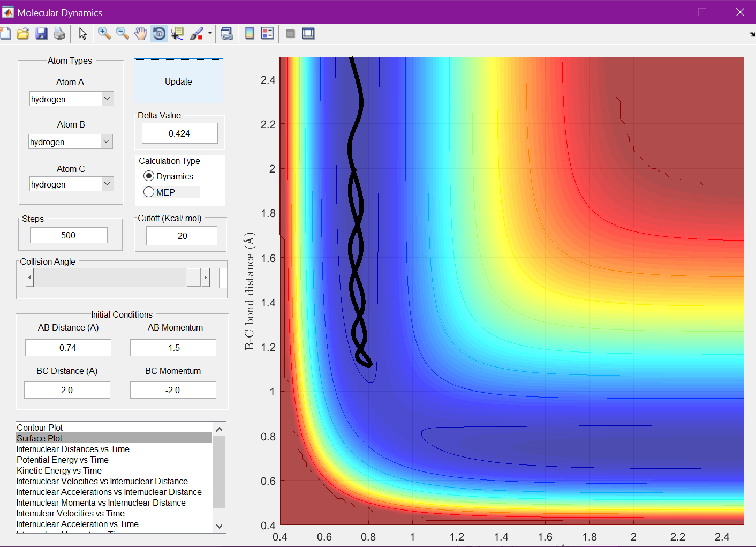This screenshot has height=547, width=756.
Task: Select the Zoom In magnifier tool
Action: [104, 34]
